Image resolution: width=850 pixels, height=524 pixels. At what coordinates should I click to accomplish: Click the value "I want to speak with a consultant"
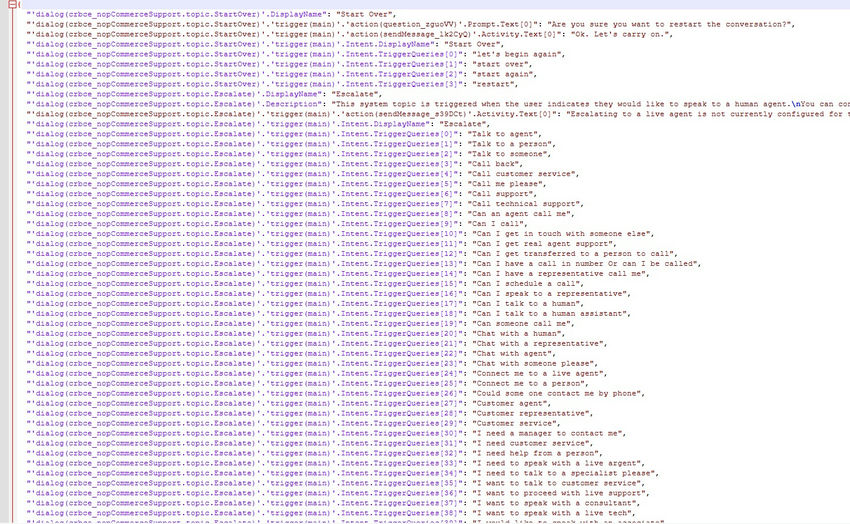[556, 503]
